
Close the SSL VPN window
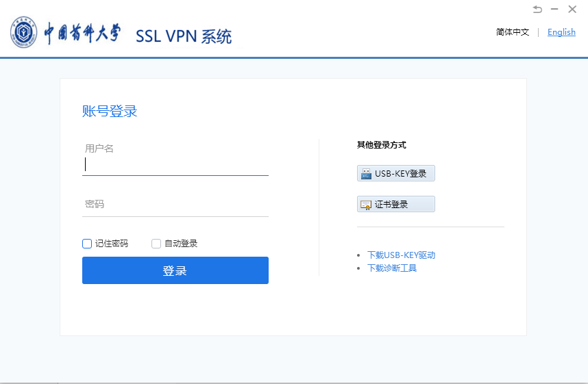click(572, 9)
